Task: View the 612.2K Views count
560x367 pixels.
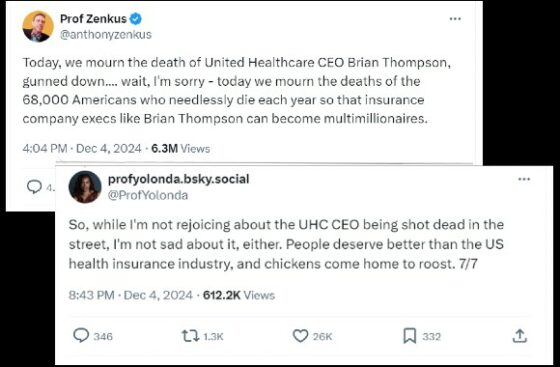Action: pos(239,295)
